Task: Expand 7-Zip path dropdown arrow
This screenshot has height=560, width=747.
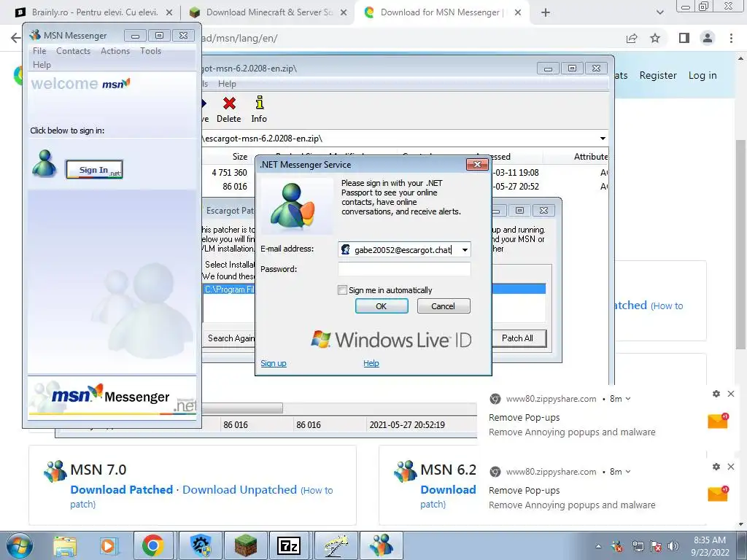Action: coord(603,139)
